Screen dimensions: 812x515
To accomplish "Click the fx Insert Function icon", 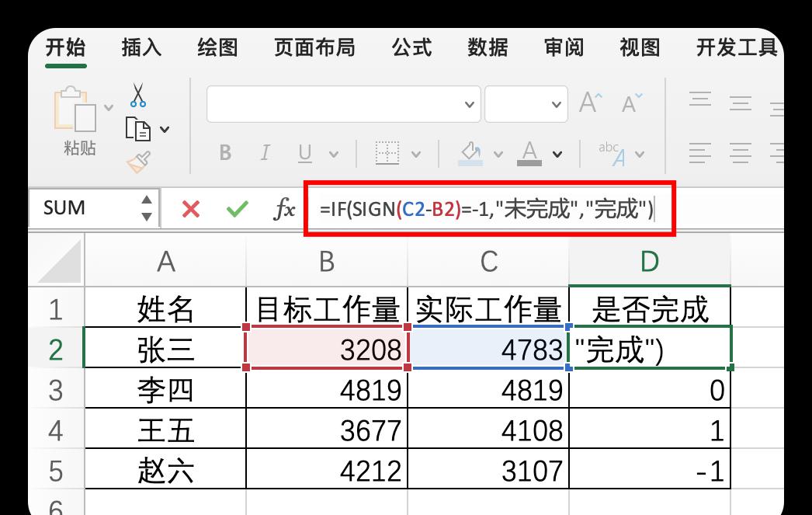I will [284, 209].
